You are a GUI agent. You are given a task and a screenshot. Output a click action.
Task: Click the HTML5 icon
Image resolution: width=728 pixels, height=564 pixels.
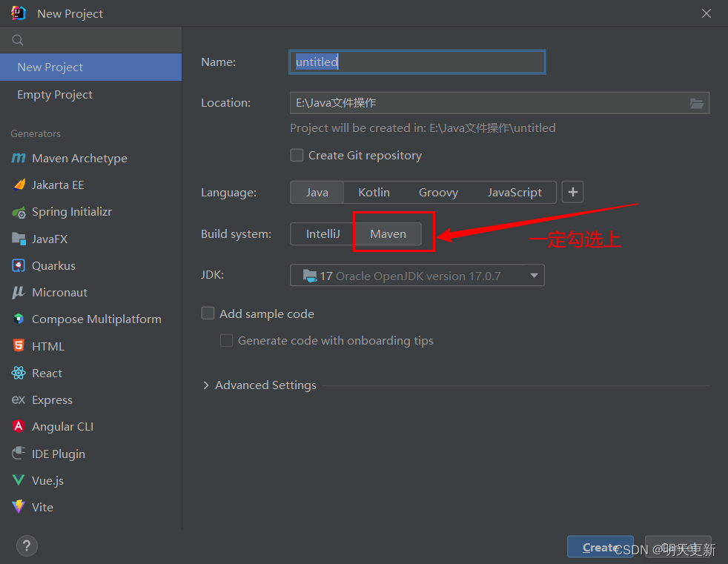[19, 346]
